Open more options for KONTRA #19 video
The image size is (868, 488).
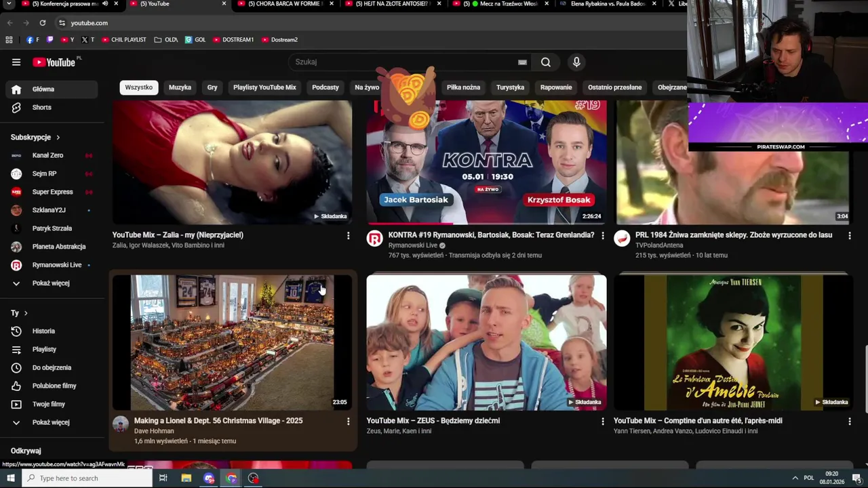click(603, 235)
